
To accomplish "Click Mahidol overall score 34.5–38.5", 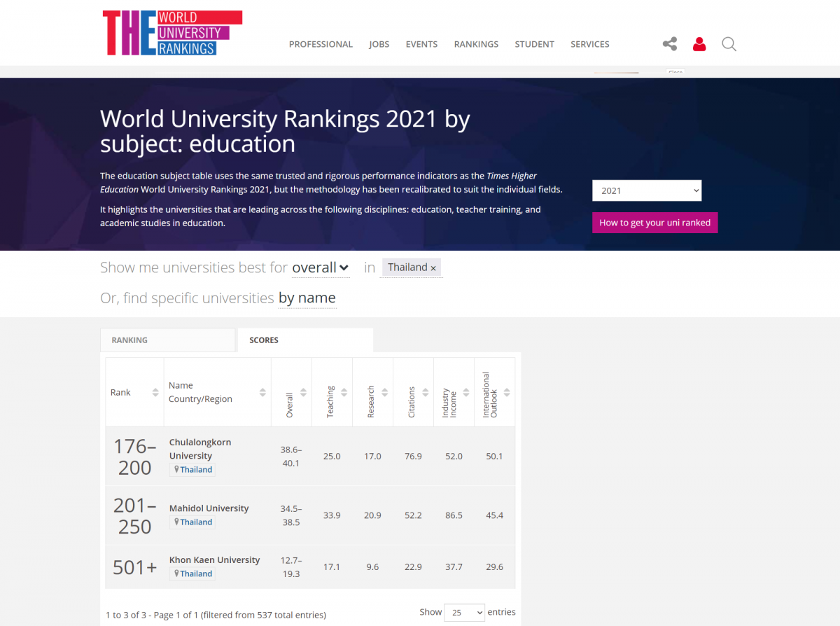I will click(291, 515).
